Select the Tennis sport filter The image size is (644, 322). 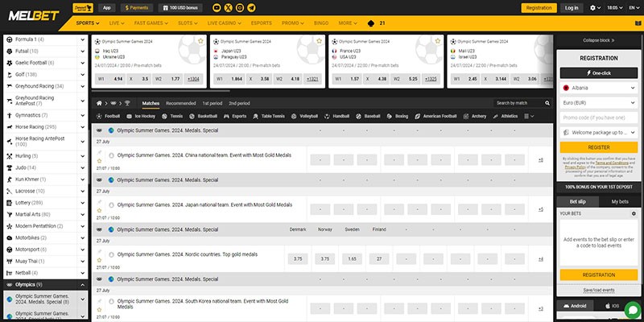172,116
